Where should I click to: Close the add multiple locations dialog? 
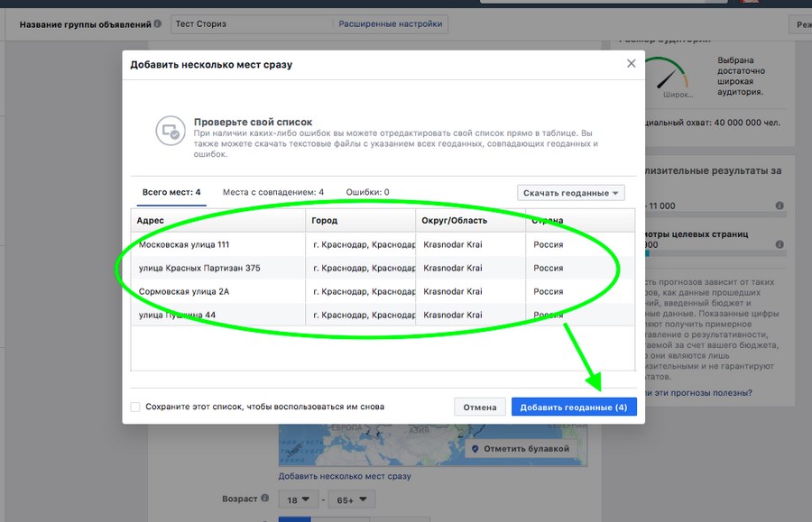pyautogui.click(x=631, y=64)
